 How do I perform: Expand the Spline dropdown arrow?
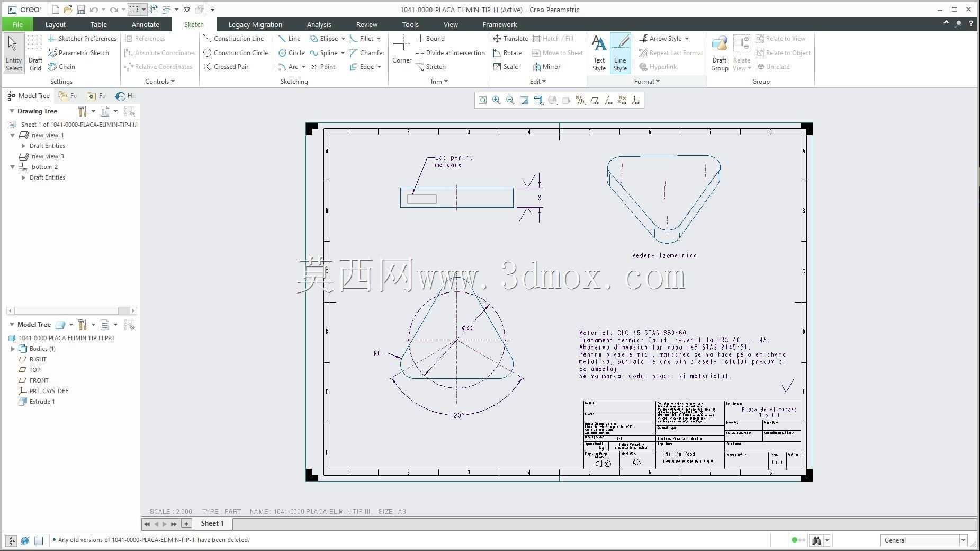pos(343,53)
